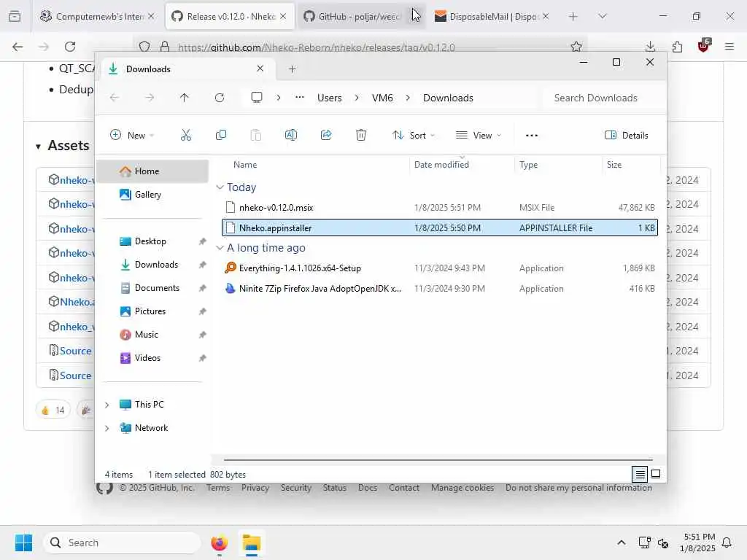The width and height of the screenshot is (747, 560).
Task: Open the Firefox hamburger menu
Action: [729, 47]
